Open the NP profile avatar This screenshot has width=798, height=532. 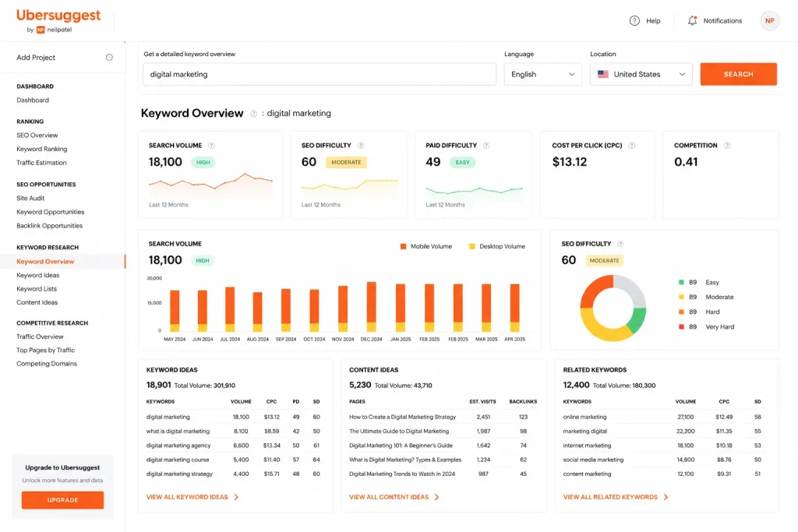(769, 21)
